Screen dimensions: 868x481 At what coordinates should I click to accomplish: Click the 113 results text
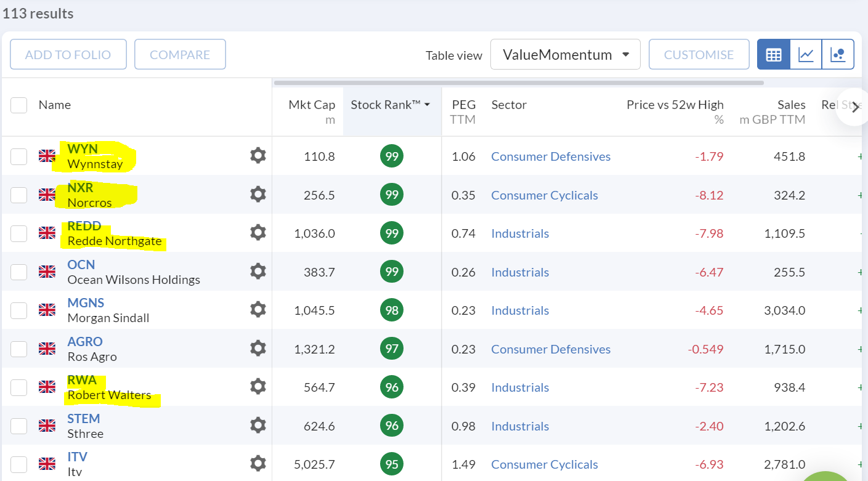(x=38, y=14)
